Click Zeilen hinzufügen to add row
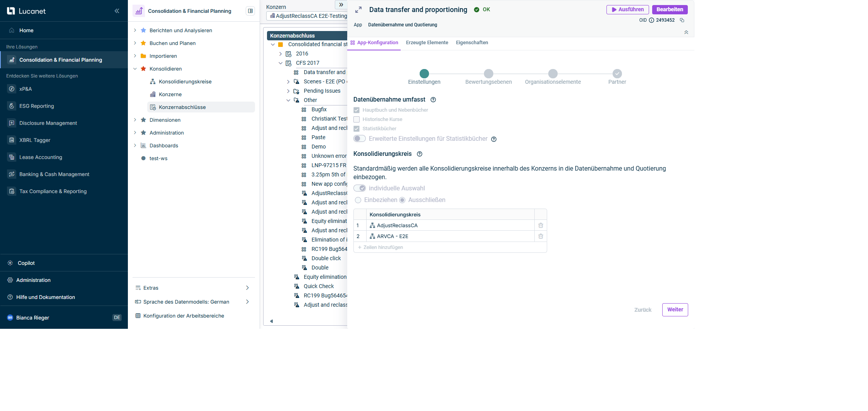Image resolution: width=868 pixels, height=411 pixels. tap(381, 247)
